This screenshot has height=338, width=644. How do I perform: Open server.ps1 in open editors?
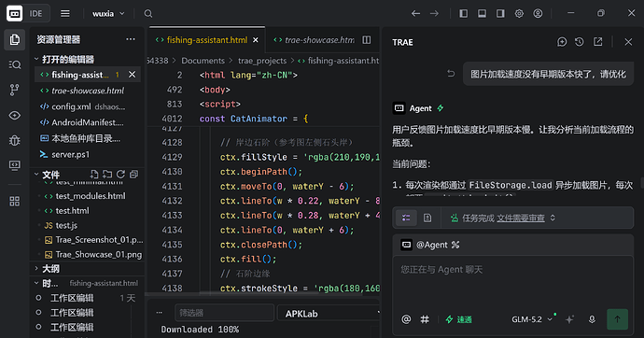[88, 154]
